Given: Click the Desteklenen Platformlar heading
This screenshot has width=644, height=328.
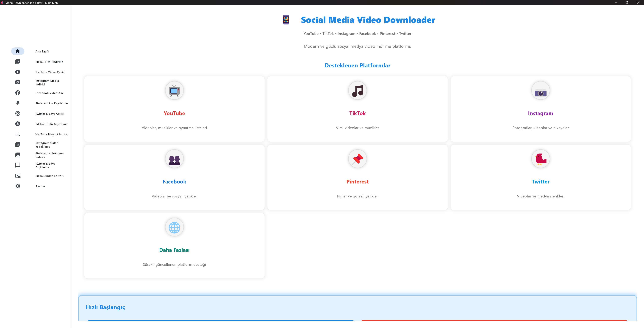Looking at the screenshot, I should 358,66.
